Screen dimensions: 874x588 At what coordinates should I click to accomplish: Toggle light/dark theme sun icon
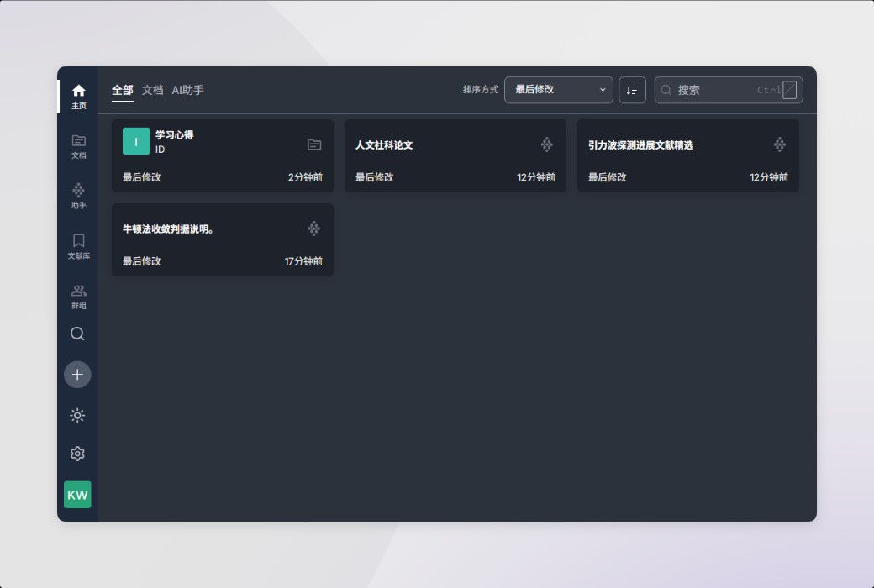coord(77,416)
